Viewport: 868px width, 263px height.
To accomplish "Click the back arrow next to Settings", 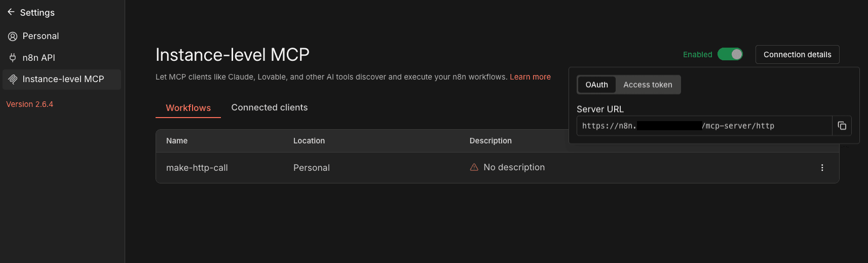I will tap(11, 12).
